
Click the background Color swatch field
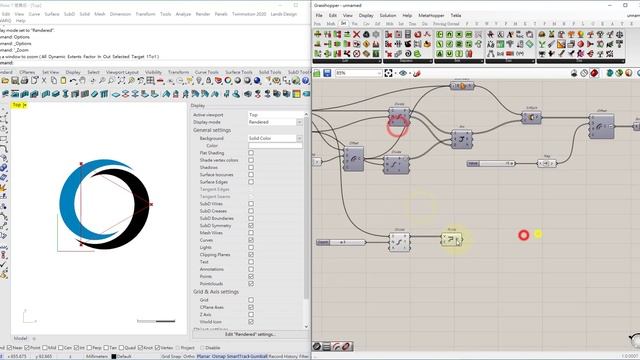275,146
